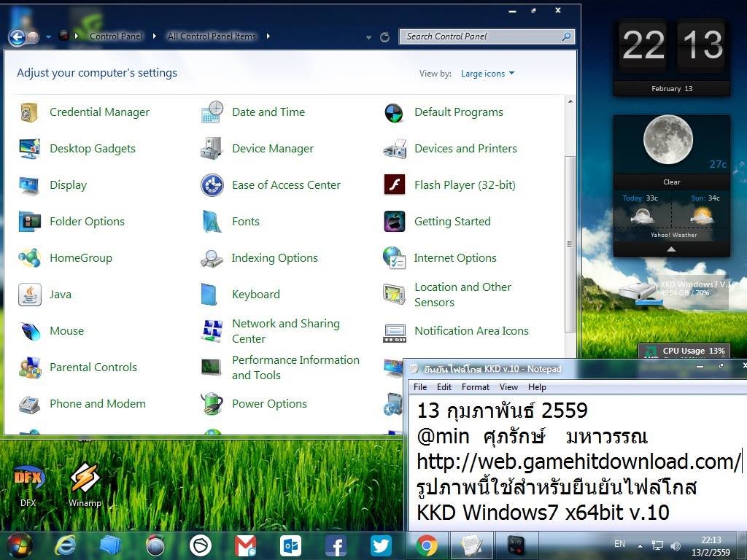Image resolution: width=747 pixels, height=560 pixels.
Task: Open the Fonts icon
Action: tap(212, 222)
